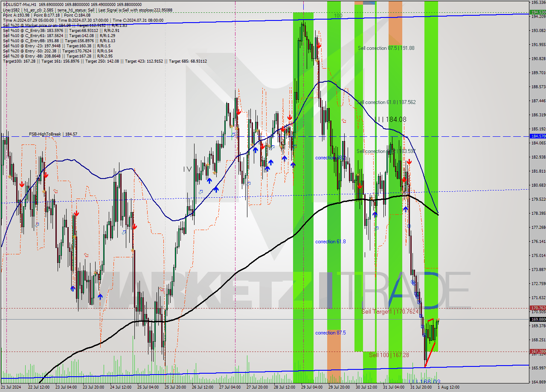
Task: Click '1 Aug 12:00' on time axis
Action: pyautogui.click(x=448, y=387)
